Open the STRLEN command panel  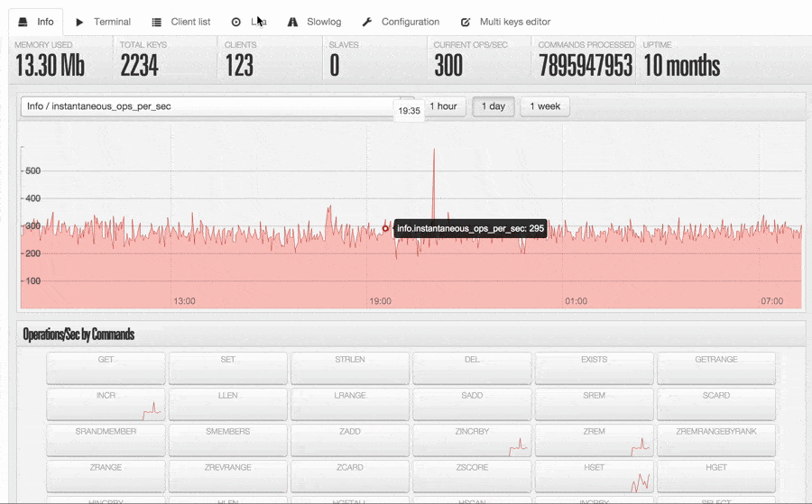click(x=350, y=369)
